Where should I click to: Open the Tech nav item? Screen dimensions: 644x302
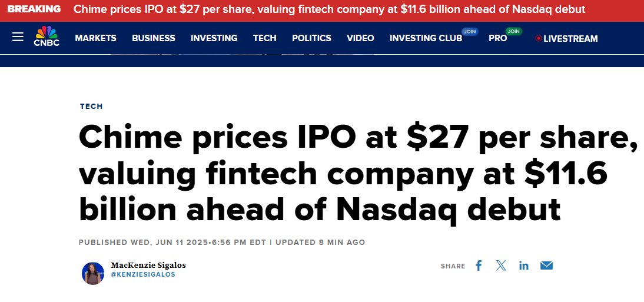(264, 38)
